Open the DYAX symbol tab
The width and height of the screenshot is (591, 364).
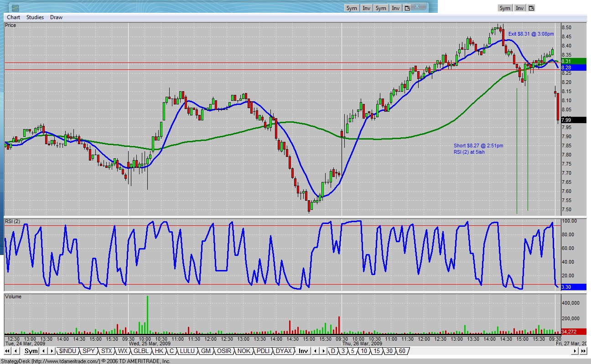(284, 351)
